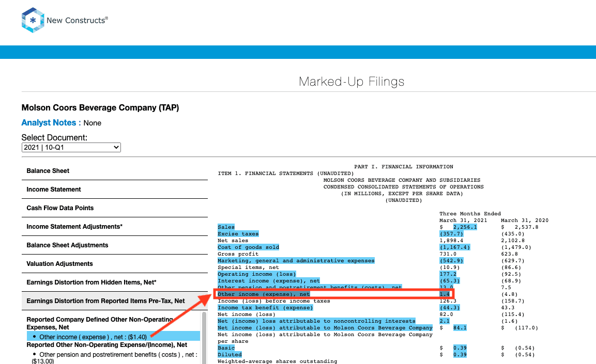Click highlighted Interest income (expense), net line
The image size is (596, 364).
tap(269, 281)
